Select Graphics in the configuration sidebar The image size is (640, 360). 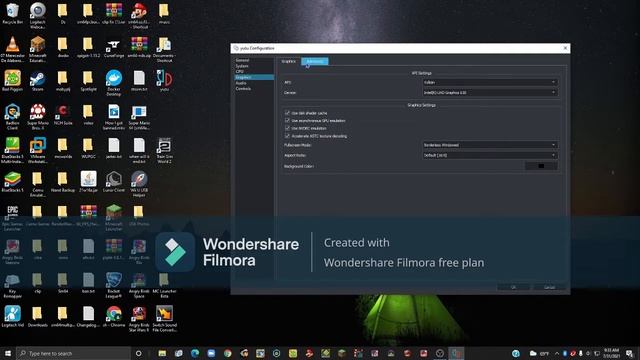click(254, 77)
